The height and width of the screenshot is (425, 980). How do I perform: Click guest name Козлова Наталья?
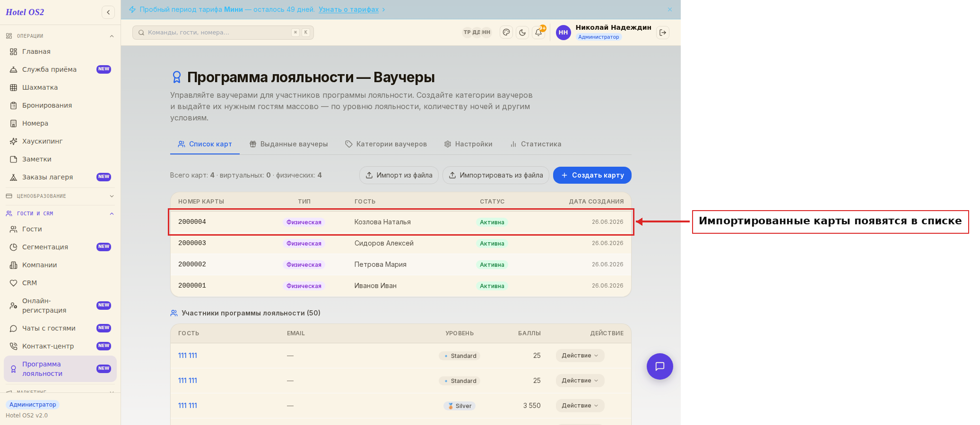click(x=382, y=222)
